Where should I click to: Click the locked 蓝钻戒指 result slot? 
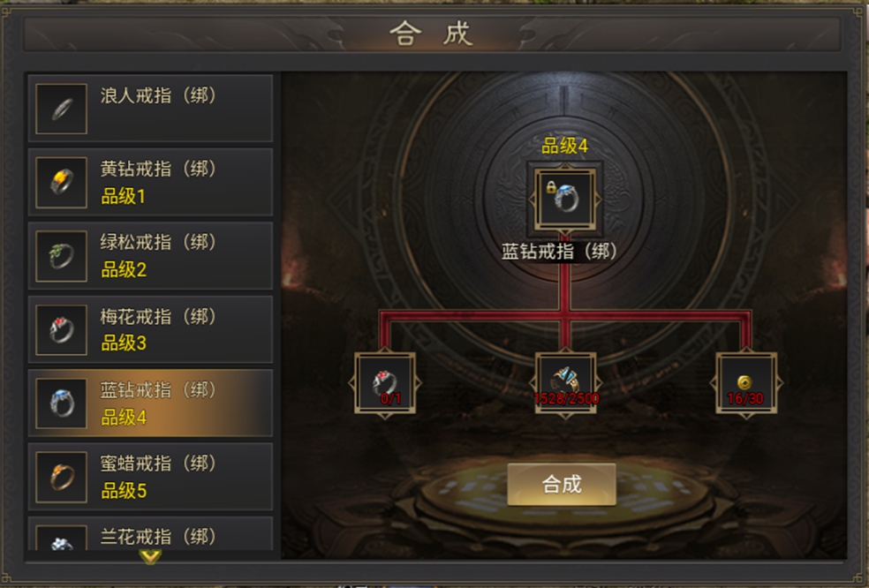[564, 200]
